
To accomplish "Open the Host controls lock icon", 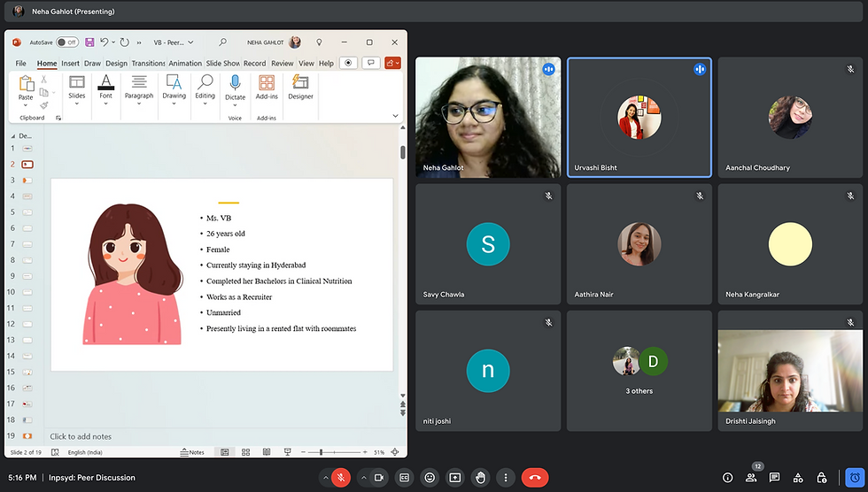I will [x=822, y=478].
